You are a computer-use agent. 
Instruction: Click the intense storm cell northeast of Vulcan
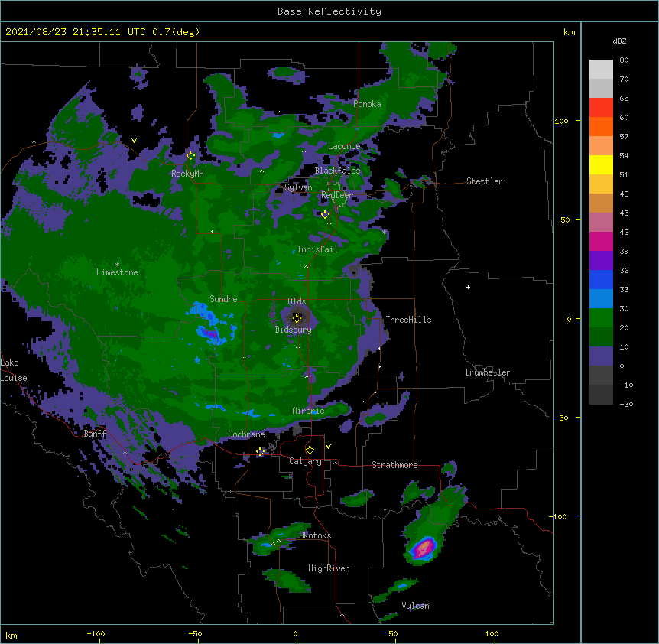point(422,548)
